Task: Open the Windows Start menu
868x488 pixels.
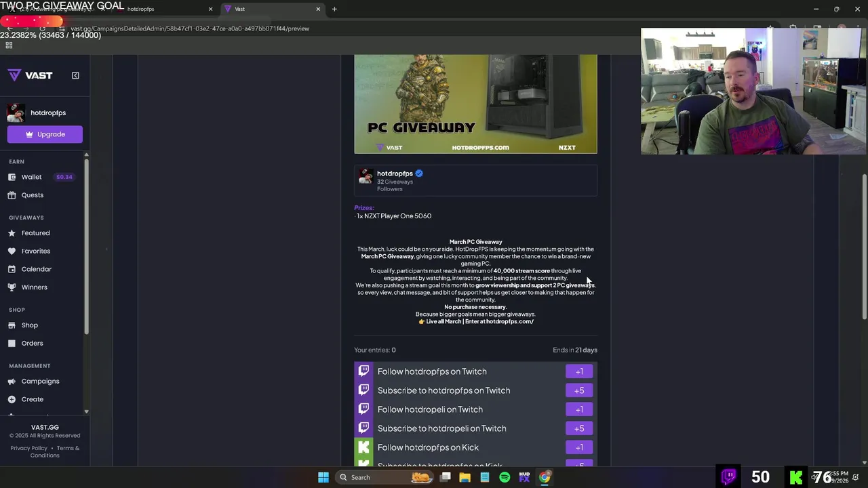Action: [x=323, y=477]
